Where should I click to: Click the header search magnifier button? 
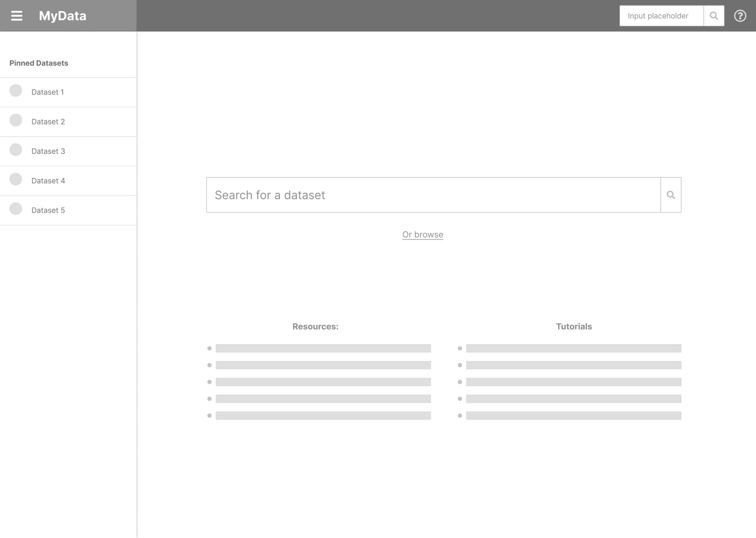(714, 15)
